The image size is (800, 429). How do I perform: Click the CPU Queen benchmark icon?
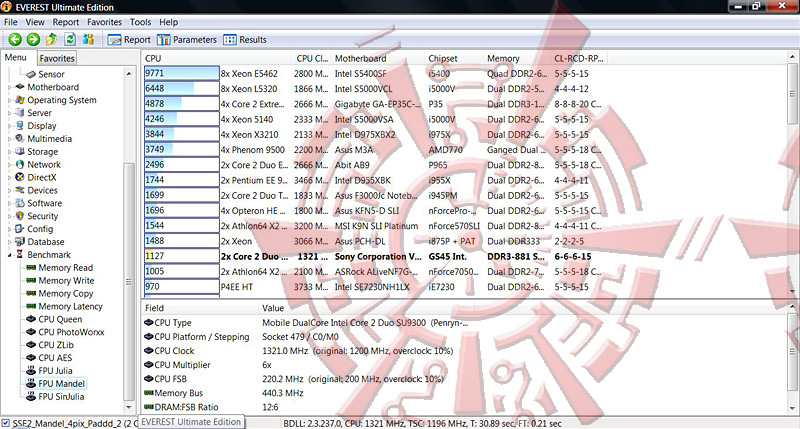coord(31,319)
